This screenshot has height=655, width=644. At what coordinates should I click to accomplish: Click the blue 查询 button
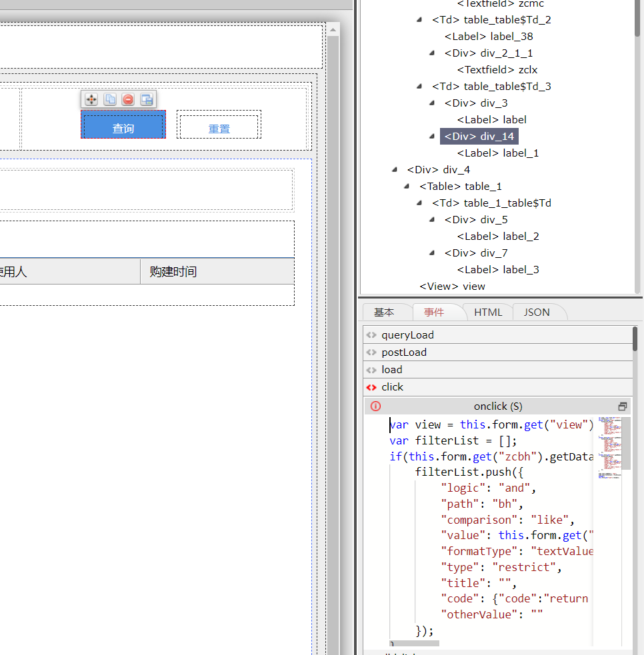123,128
